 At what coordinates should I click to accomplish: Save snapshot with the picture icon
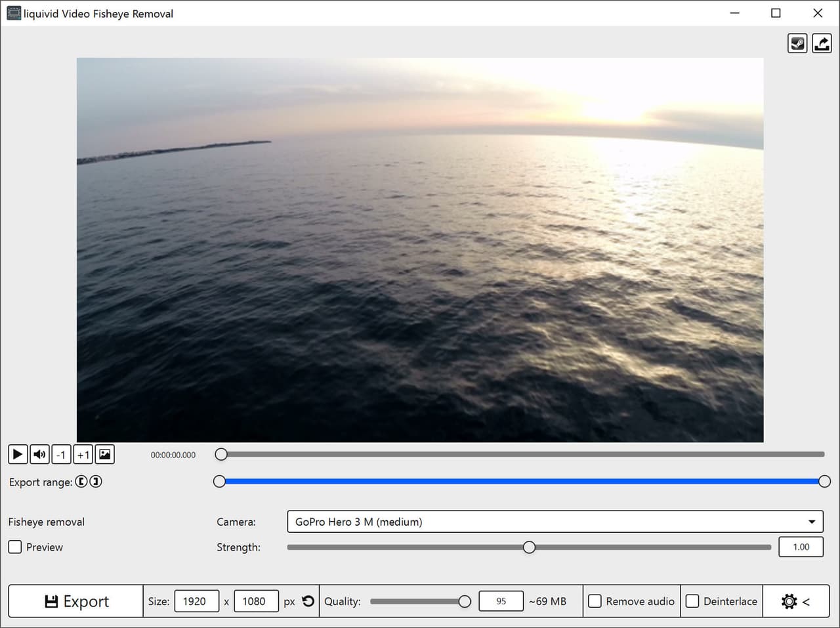tap(104, 454)
